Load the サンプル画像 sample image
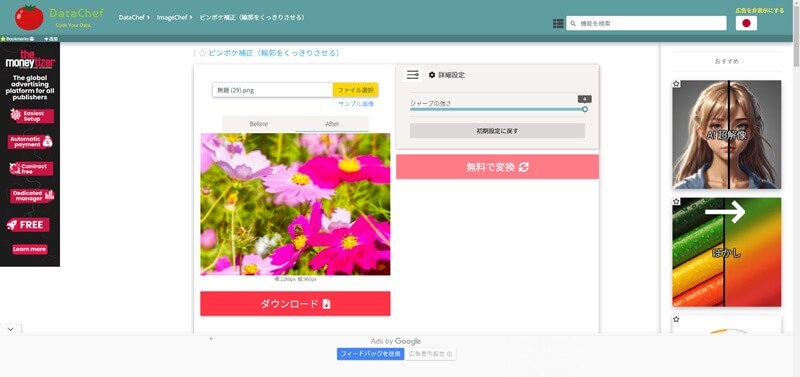Screen dimensions: 800x377 coord(356,104)
